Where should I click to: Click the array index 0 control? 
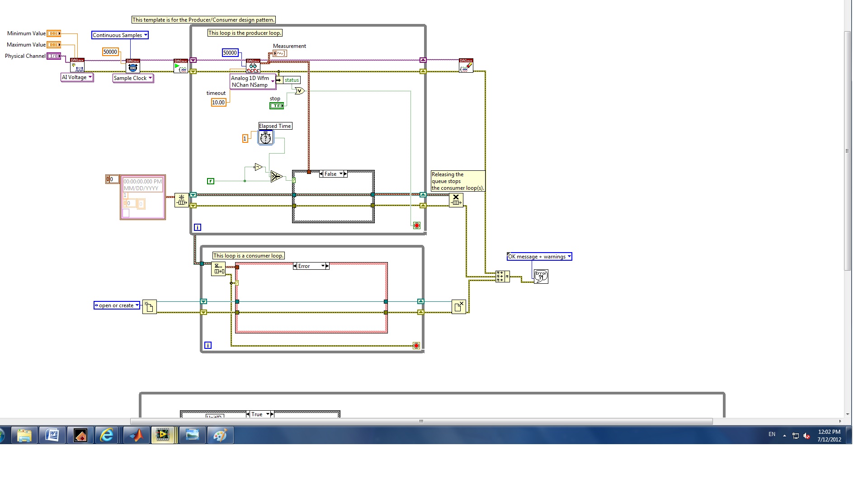[112, 179]
